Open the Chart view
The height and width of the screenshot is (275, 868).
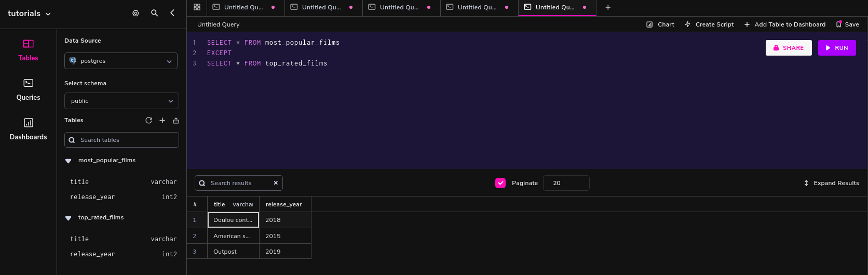[660, 24]
